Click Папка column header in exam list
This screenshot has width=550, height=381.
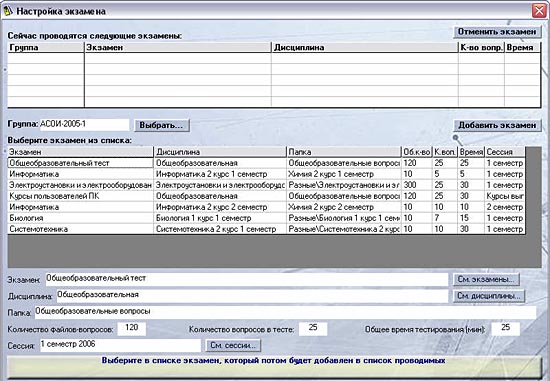[x=344, y=152]
